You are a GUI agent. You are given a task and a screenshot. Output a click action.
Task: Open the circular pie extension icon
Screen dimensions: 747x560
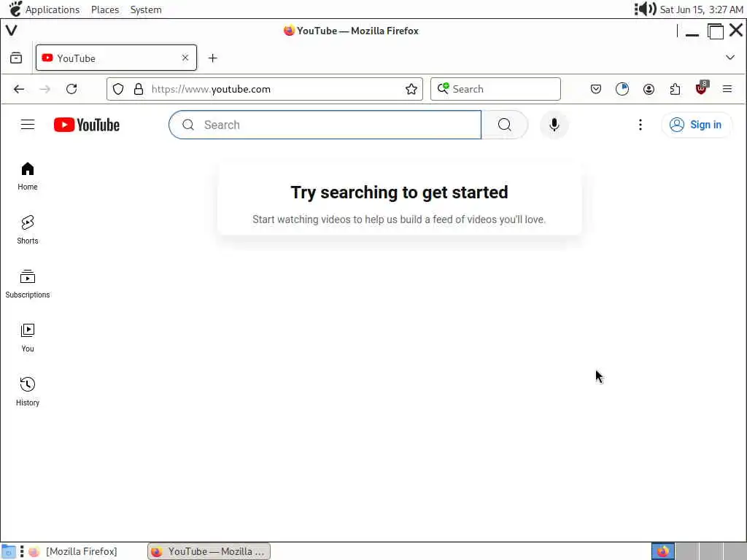[622, 89]
